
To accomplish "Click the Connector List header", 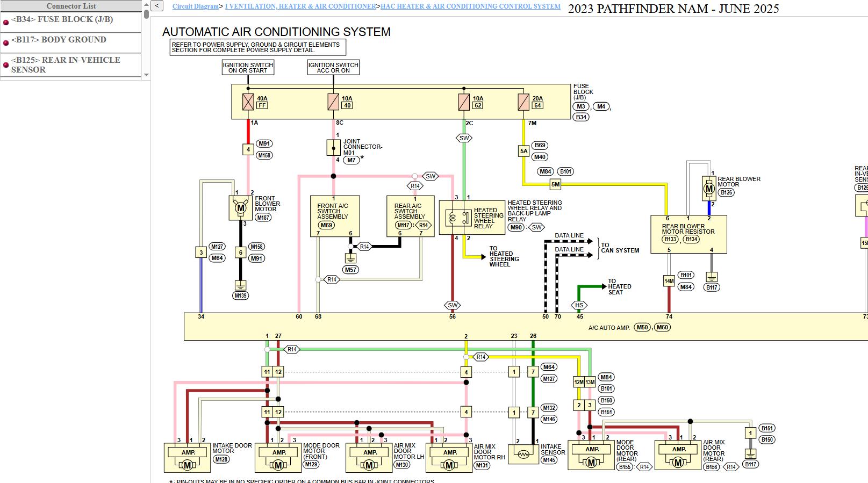I will pos(71,6).
